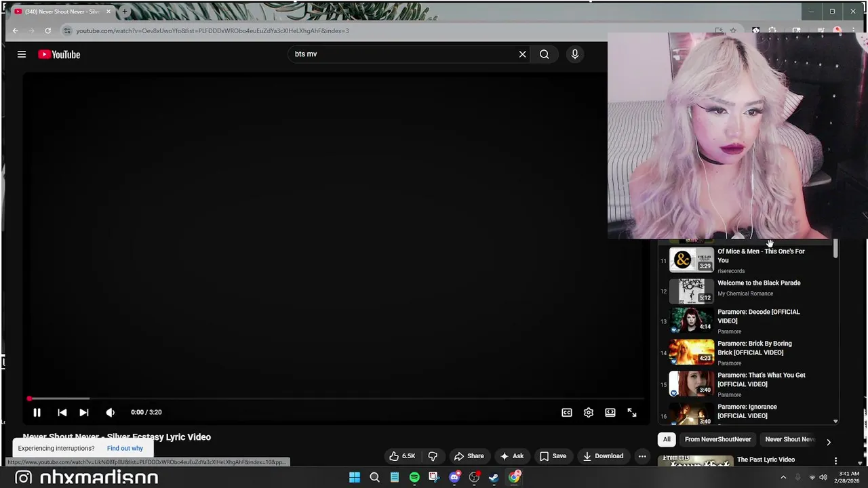868x488 pixels.
Task: Start voice search with the microphone
Action: coord(574,54)
